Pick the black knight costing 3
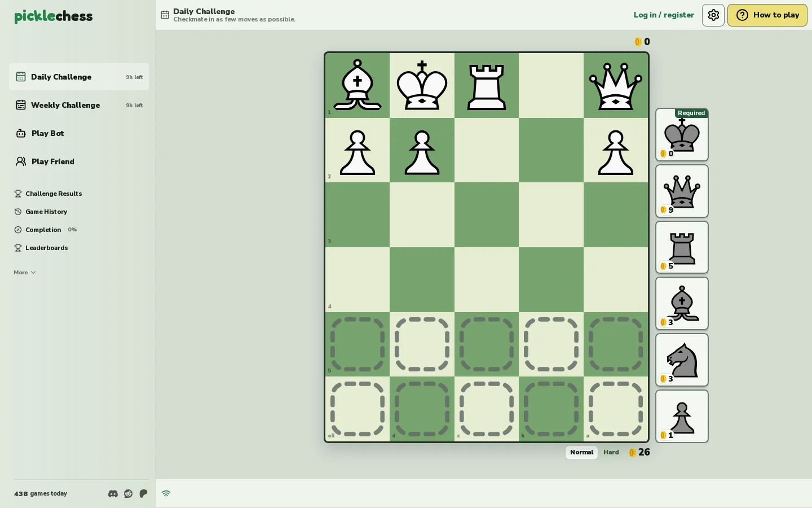Screen dimensions: 812x508 (682, 360)
